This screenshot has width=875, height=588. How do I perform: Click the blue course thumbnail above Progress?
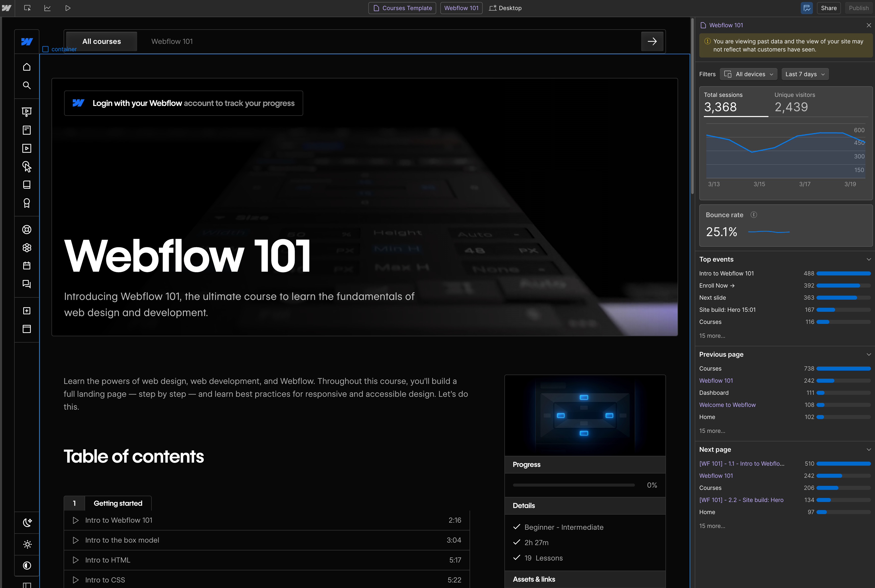[x=585, y=415]
